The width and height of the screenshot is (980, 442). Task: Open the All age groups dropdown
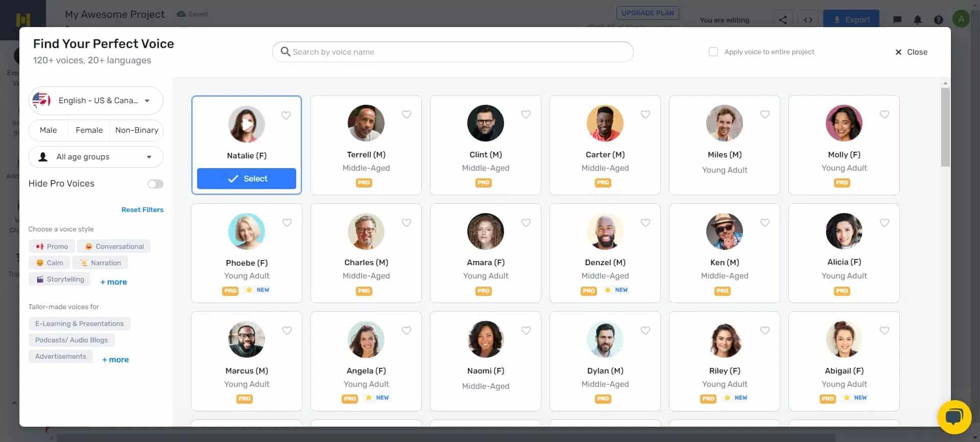pyautogui.click(x=96, y=157)
